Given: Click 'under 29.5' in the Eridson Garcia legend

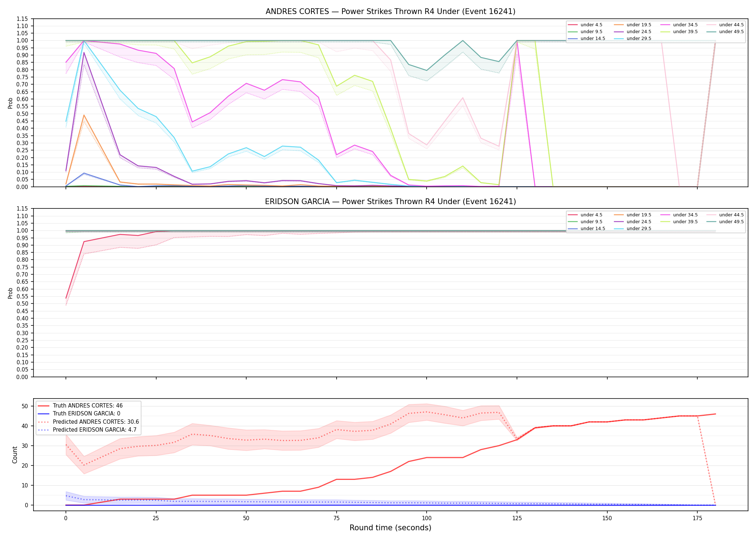Looking at the screenshot, I should (639, 229).
